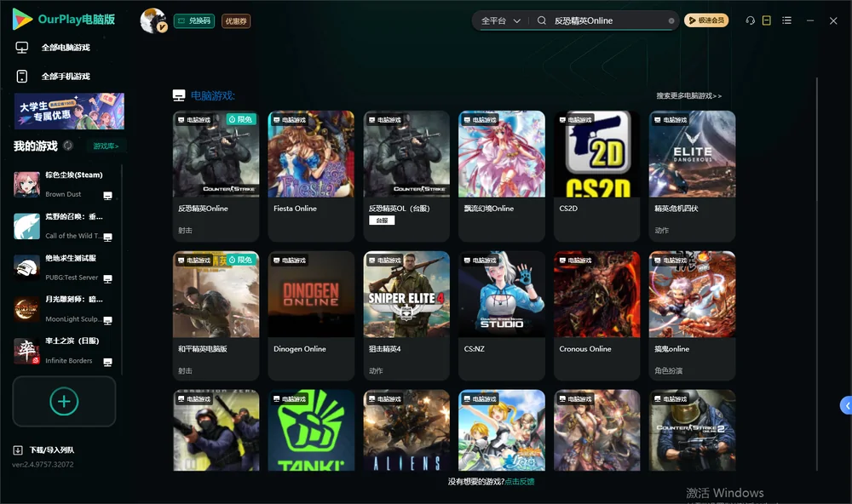Click the PC icon on Moonlight Sculptor row

(x=107, y=320)
